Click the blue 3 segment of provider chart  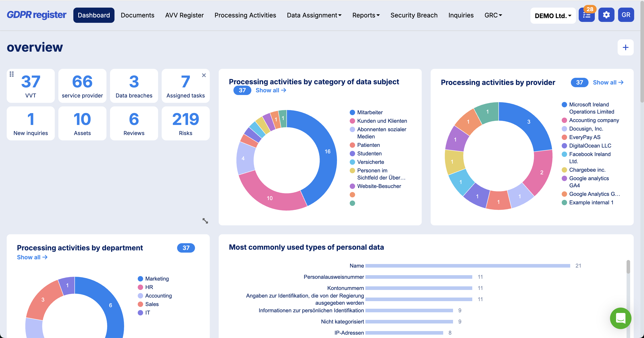pyautogui.click(x=528, y=122)
